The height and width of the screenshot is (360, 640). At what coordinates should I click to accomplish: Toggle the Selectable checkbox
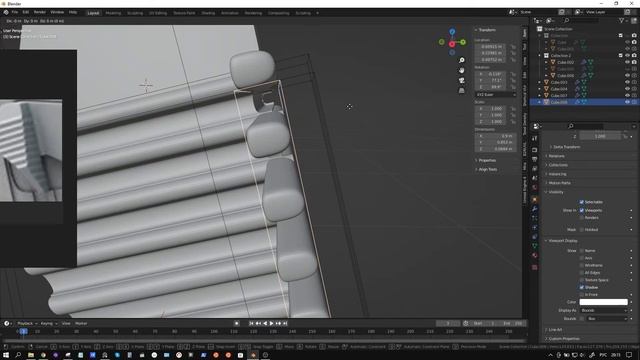pyautogui.click(x=582, y=202)
